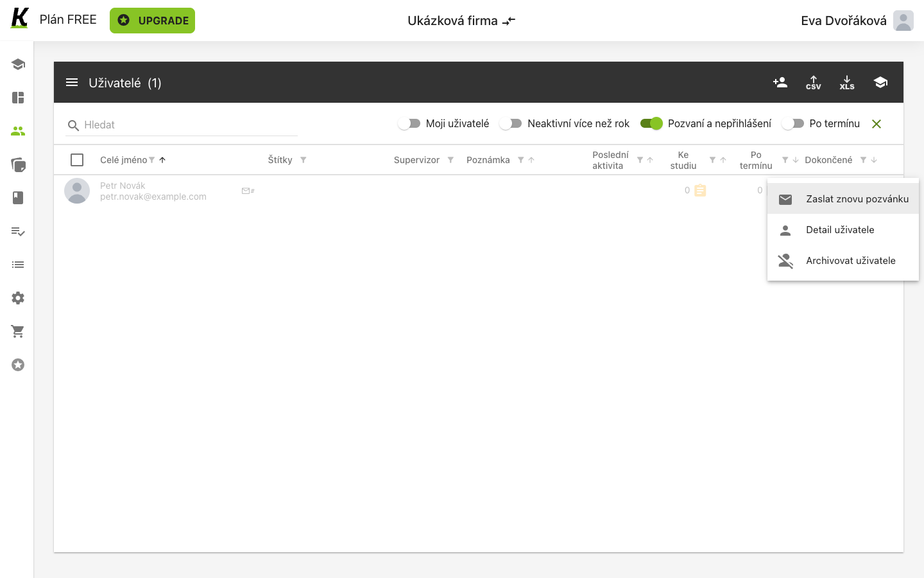
Task: Click the clipboard icon in Ke studiu cell
Action: tap(700, 190)
